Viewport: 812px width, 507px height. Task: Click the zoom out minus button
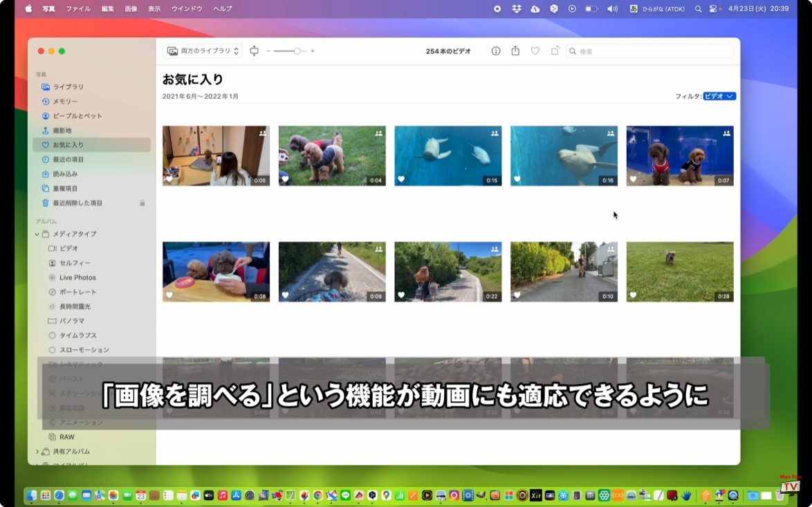tap(268, 51)
